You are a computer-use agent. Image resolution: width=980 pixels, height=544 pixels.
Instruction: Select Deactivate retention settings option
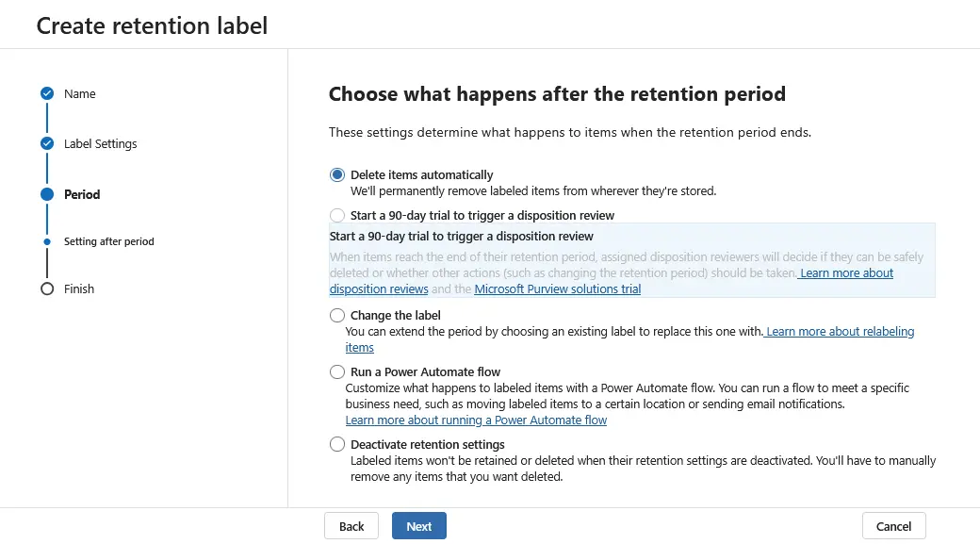(x=336, y=444)
